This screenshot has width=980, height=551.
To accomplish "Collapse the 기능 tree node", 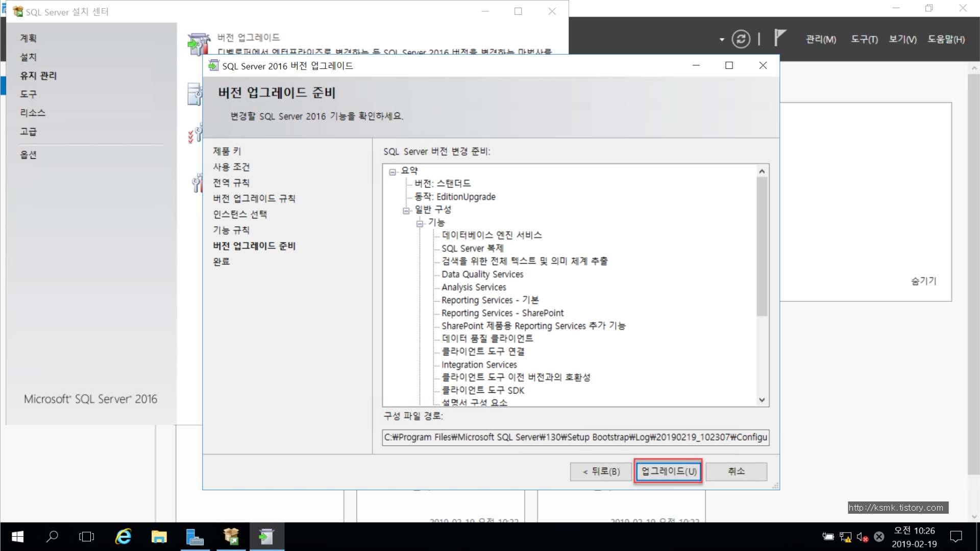I will tap(420, 223).
